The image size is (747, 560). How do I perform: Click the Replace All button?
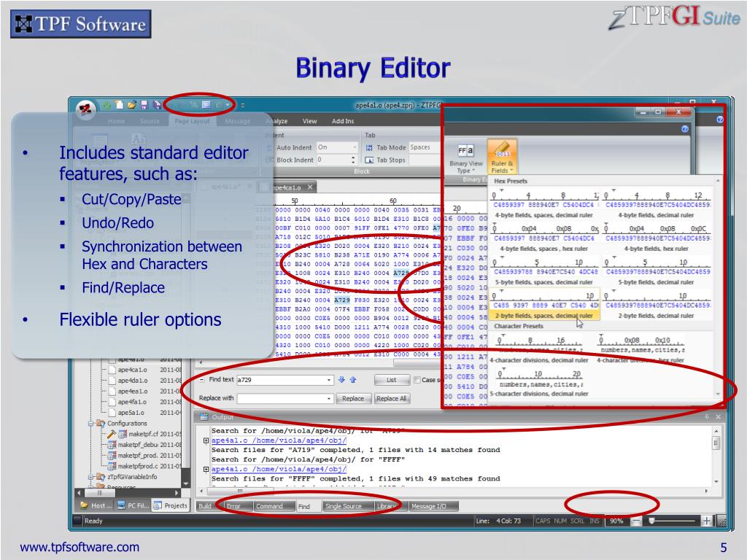click(392, 399)
